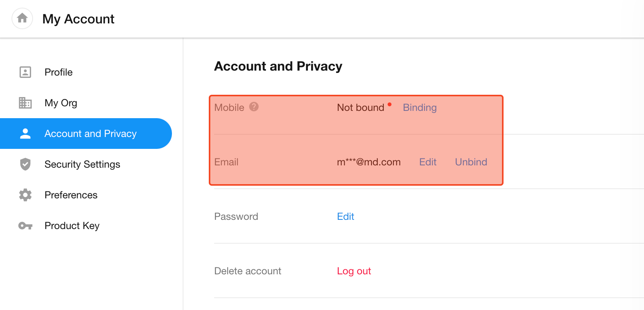Click the Mobile help question mark icon
Viewport: 644px width, 310px height.
[254, 107]
